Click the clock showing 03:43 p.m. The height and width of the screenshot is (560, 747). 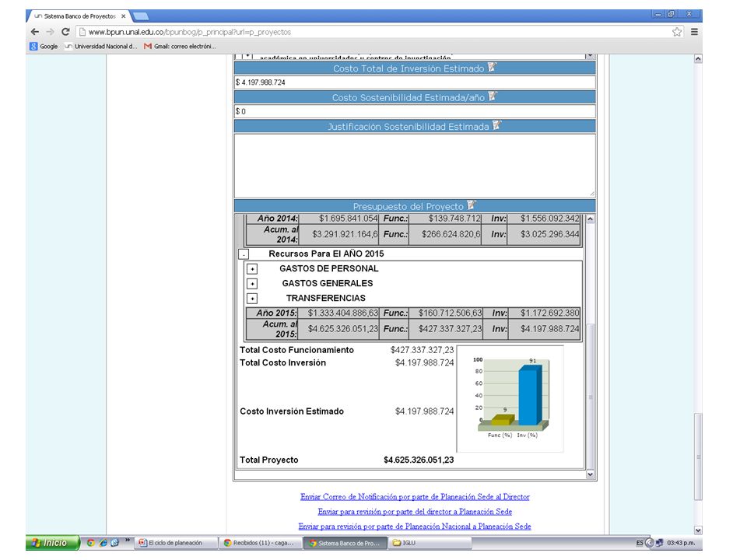(x=681, y=543)
